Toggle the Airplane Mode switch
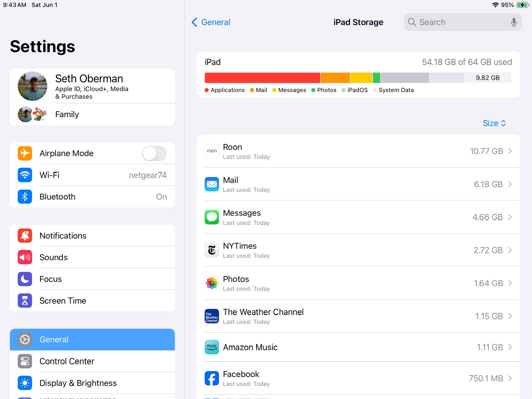 point(154,153)
